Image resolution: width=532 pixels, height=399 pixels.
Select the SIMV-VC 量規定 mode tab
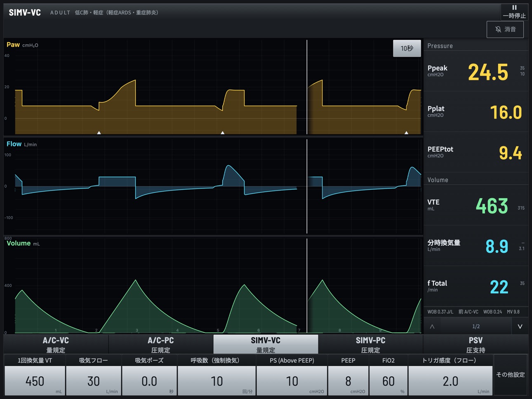pyautogui.click(x=266, y=345)
